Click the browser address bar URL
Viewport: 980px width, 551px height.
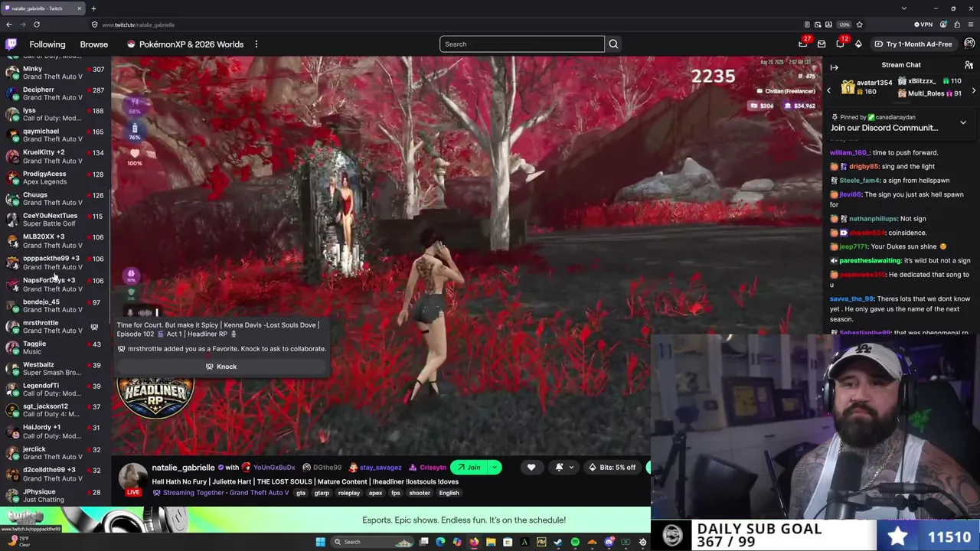139,24
